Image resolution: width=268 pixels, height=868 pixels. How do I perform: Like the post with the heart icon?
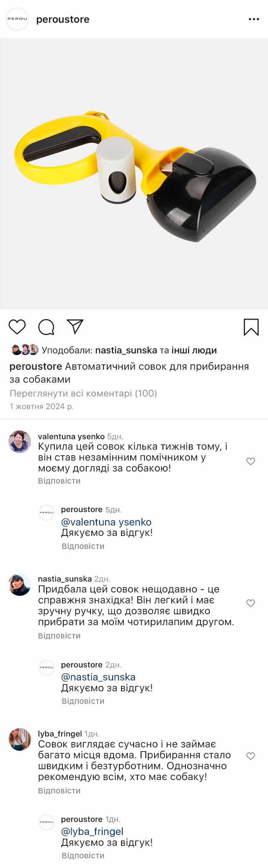17,327
